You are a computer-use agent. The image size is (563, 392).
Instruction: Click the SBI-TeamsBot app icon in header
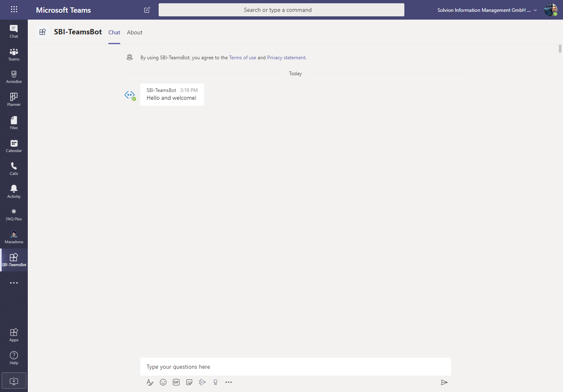(x=43, y=32)
